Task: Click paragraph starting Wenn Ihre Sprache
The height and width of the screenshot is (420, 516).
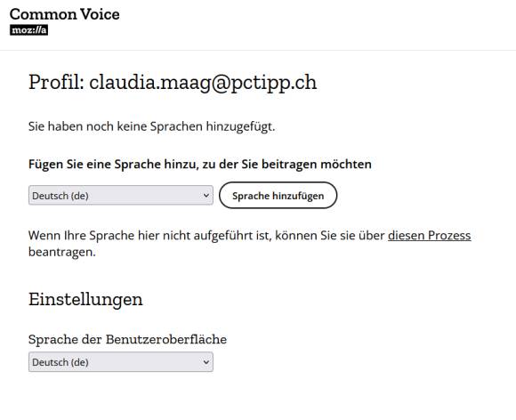Action: pyautogui.click(x=250, y=244)
